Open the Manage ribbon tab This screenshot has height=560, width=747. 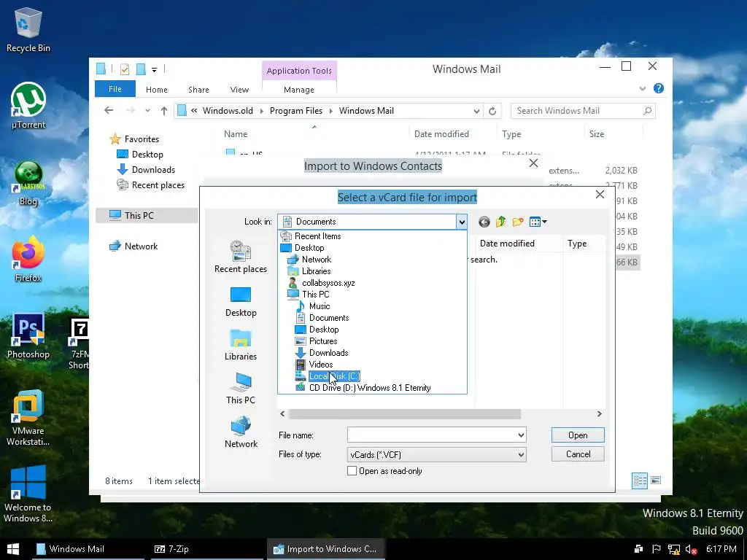pyautogui.click(x=299, y=90)
